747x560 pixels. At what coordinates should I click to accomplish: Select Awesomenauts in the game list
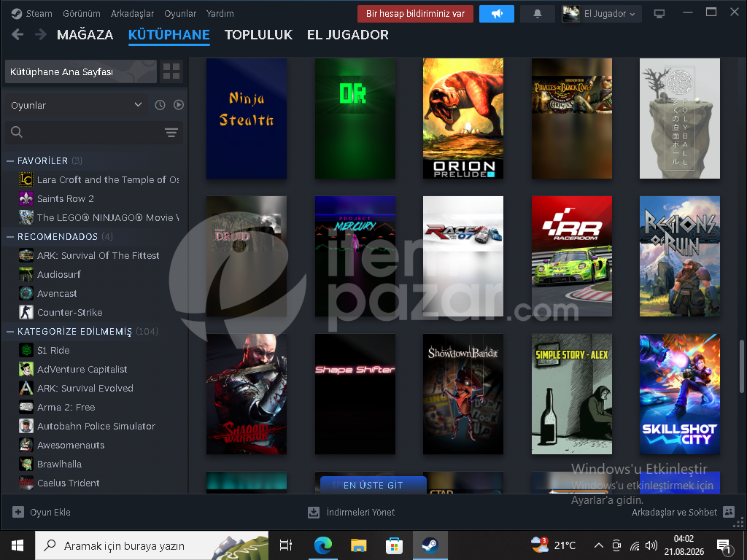coord(71,445)
